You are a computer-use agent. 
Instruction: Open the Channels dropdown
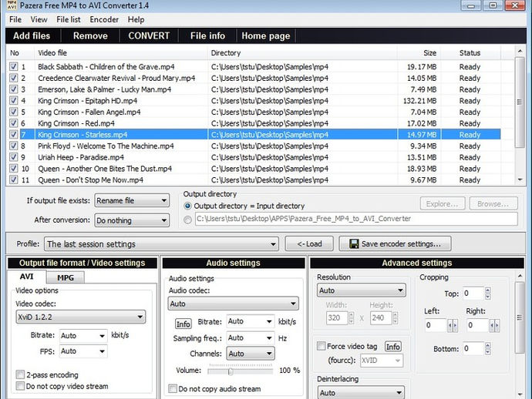point(251,354)
